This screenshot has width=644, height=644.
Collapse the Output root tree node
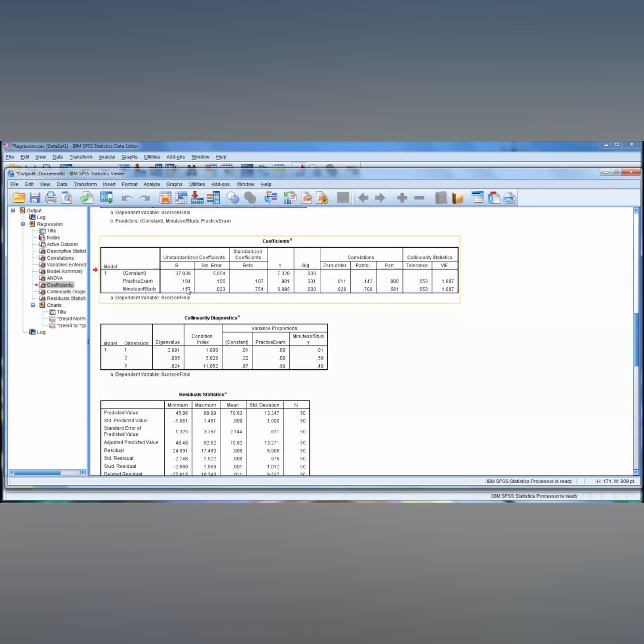[x=13, y=211]
